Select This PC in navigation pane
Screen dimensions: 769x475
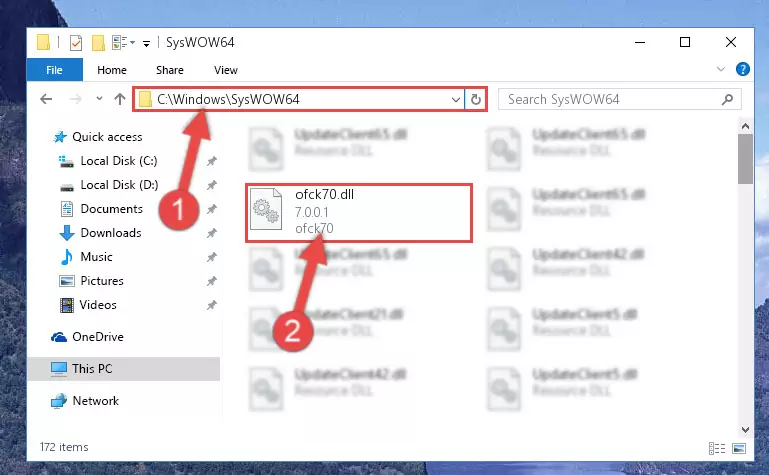point(124,369)
